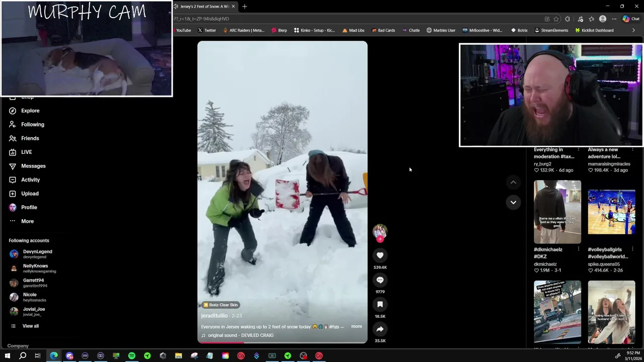The width and height of the screenshot is (644, 362).
Task: Open parking lot recommended video thumbnail
Action: coord(557,312)
